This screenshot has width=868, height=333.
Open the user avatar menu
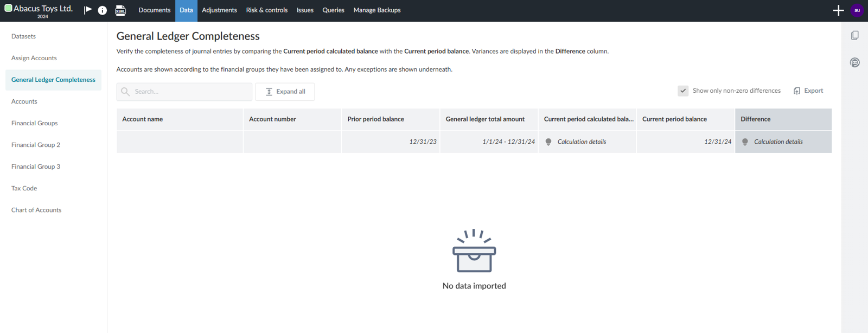click(x=857, y=10)
